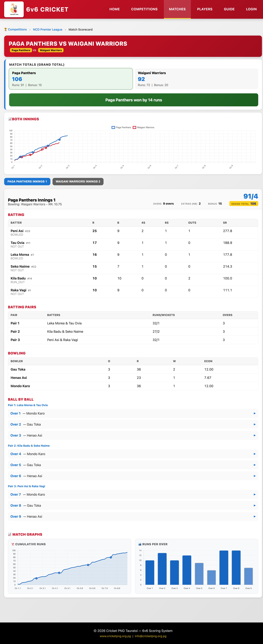The image size is (263, 644).
Task: Click the 91/4 innings score
Action: [x=251, y=197]
